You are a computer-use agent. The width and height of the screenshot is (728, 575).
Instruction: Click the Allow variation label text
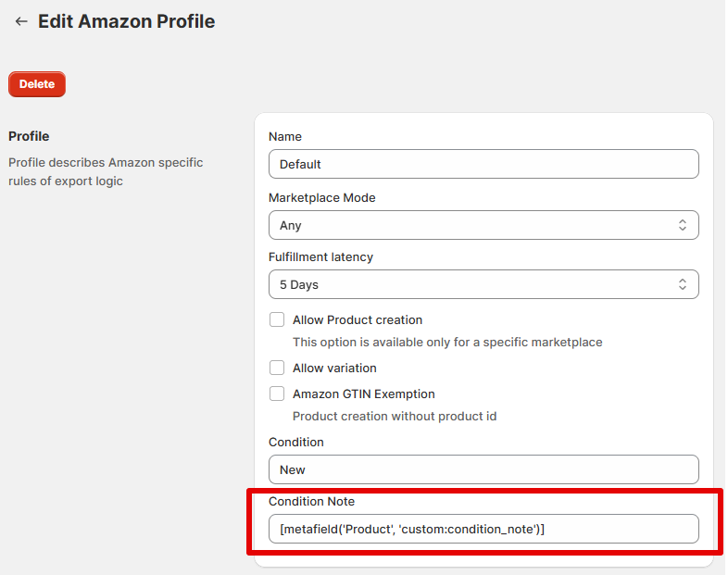pos(334,368)
